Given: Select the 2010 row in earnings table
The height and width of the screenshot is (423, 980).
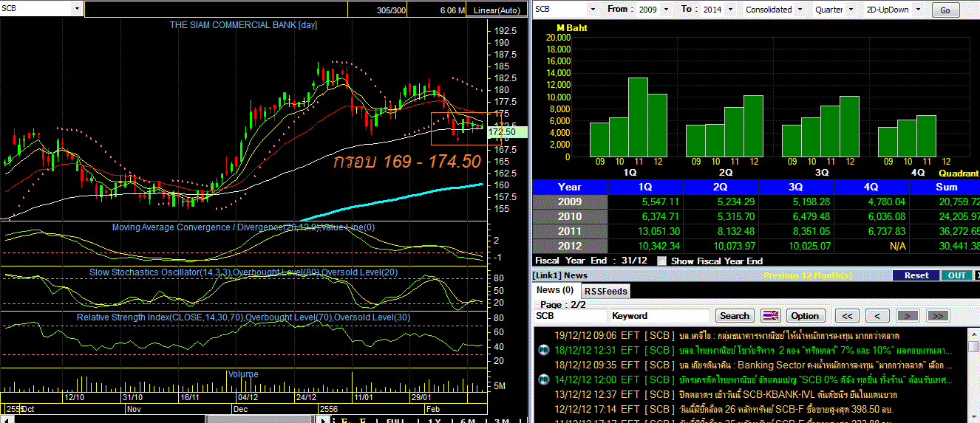Looking at the screenshot, I should click(756, 216).
